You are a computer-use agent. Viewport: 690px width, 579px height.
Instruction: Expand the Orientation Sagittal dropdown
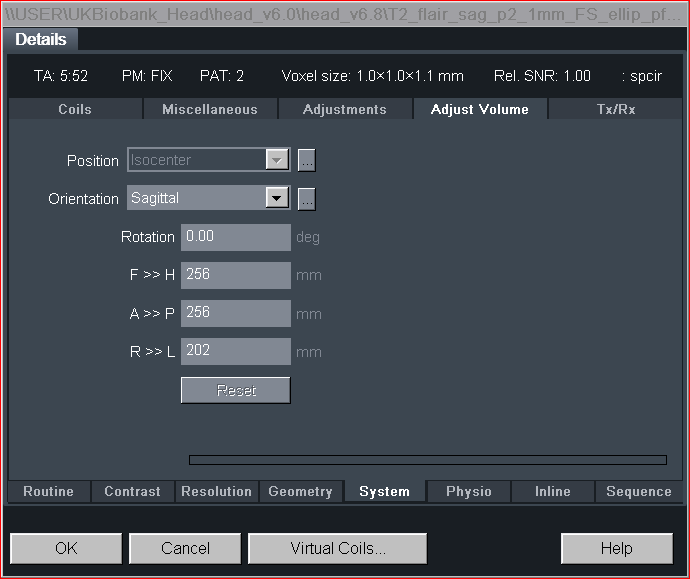tap(277, 198)
